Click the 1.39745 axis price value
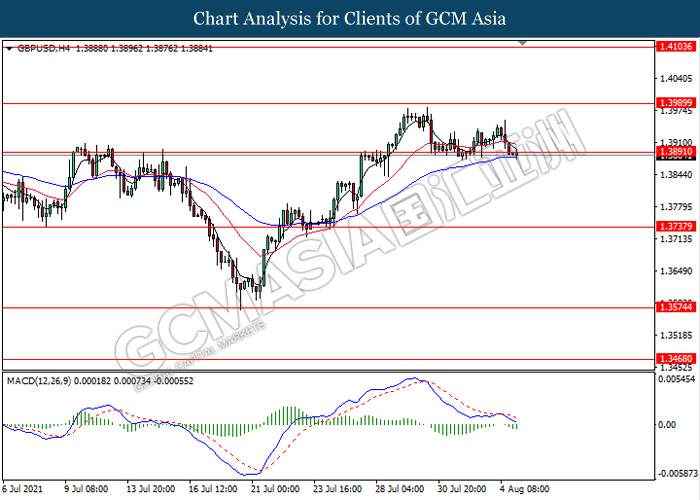 point(676,111)
